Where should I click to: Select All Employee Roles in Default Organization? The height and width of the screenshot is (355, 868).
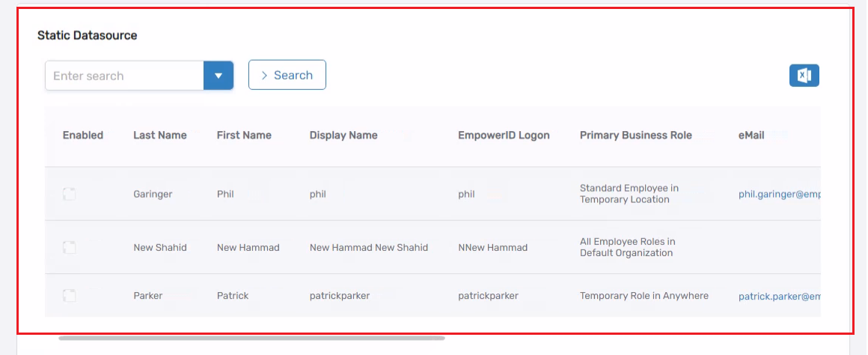628,247
